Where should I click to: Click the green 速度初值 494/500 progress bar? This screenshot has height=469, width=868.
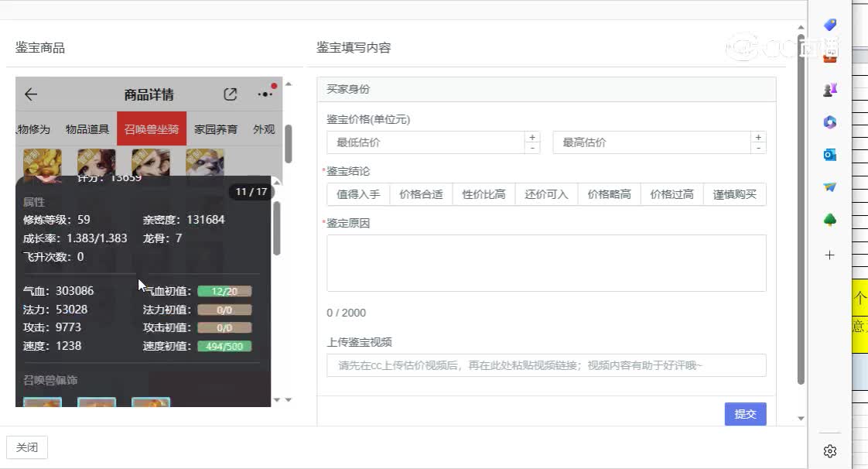click(x=225, y=347)
